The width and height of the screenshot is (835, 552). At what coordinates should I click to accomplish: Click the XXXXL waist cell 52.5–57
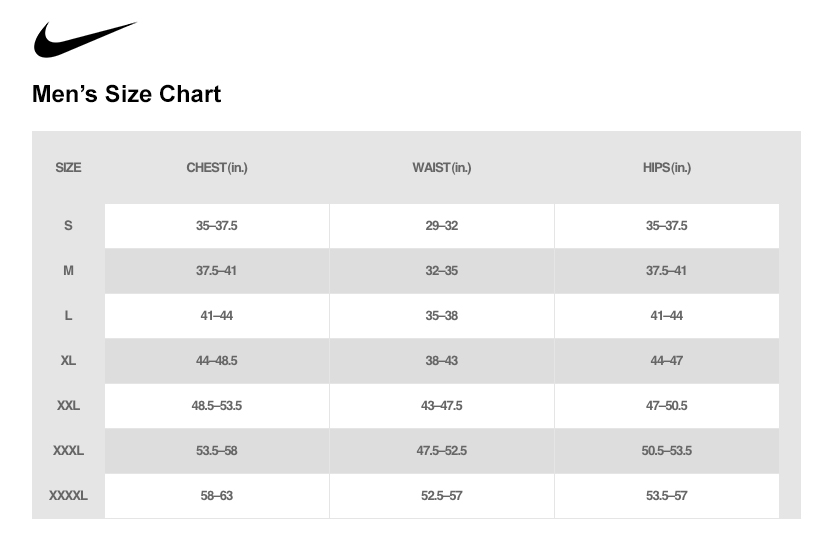pyautogui.click(x=441, y=496)
